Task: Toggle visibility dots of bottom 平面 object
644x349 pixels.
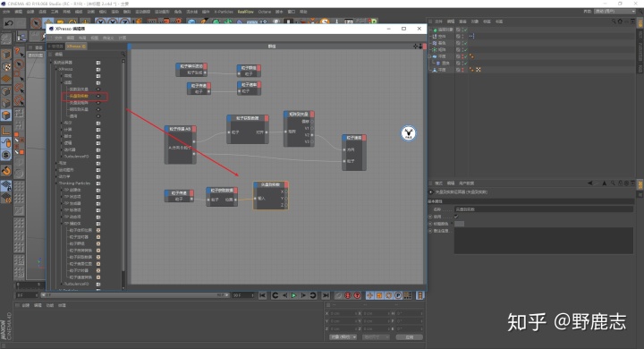Action: click(462, 70)
